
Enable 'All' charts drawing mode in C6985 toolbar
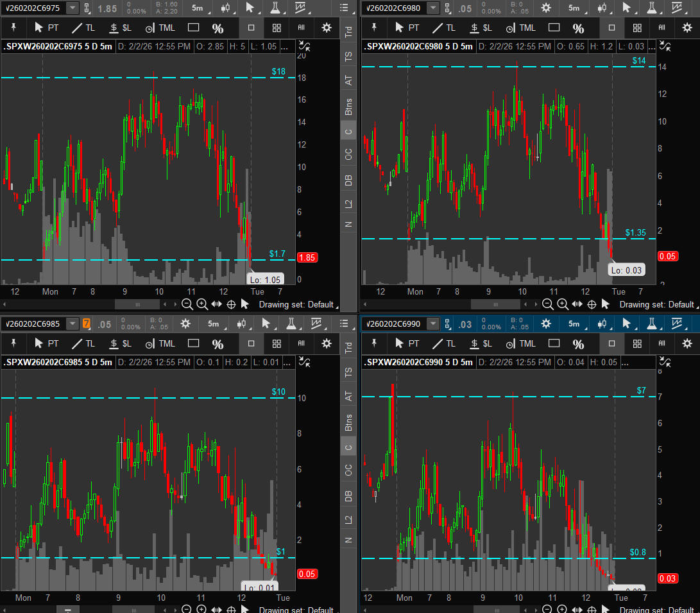tap(302, 343)
